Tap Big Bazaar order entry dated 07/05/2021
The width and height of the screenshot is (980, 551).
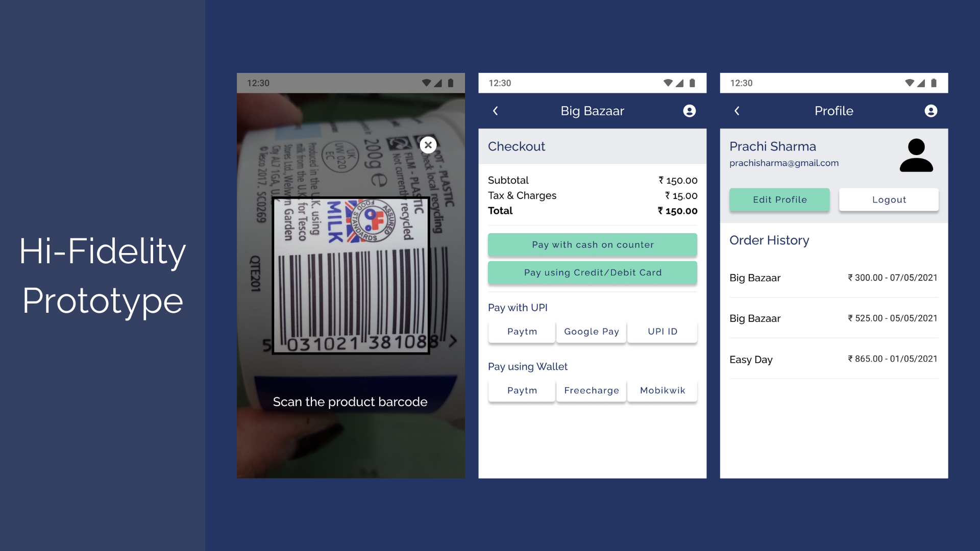pos(834,278)
